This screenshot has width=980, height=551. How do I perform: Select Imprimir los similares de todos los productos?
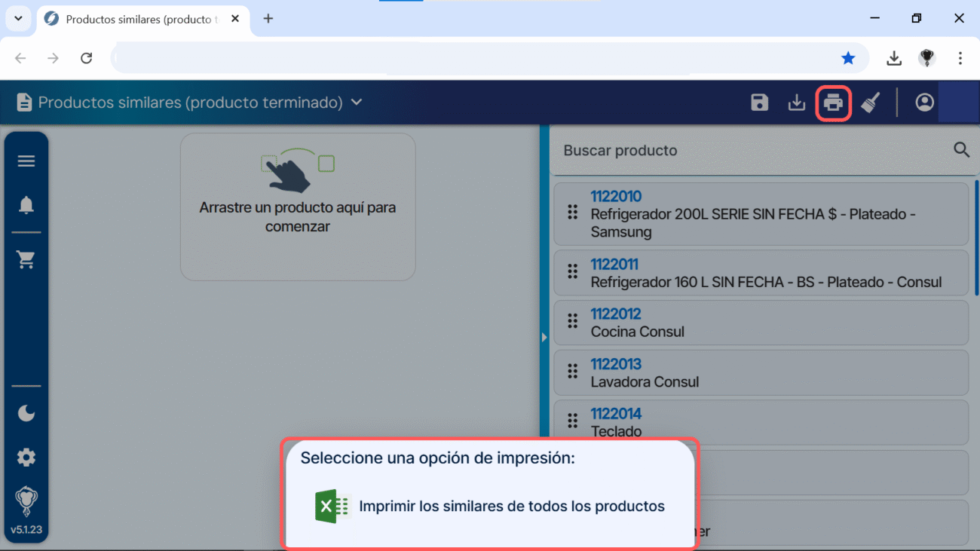pyautogui.click(x=511, y=507)
